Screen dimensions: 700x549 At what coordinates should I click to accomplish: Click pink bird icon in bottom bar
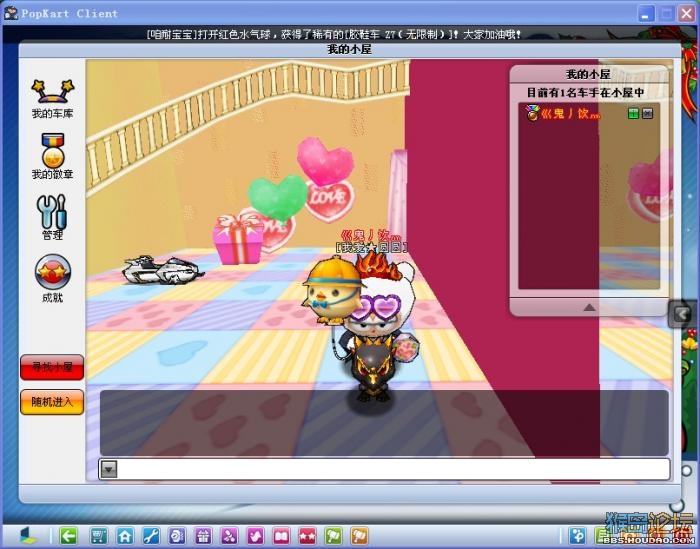coord(255,536)
